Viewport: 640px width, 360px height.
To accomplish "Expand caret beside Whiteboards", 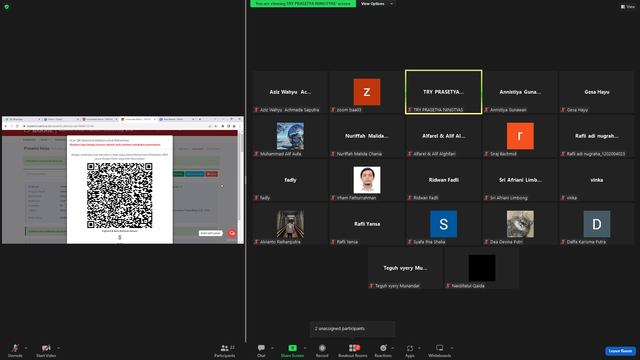I will tap(452, 348).
